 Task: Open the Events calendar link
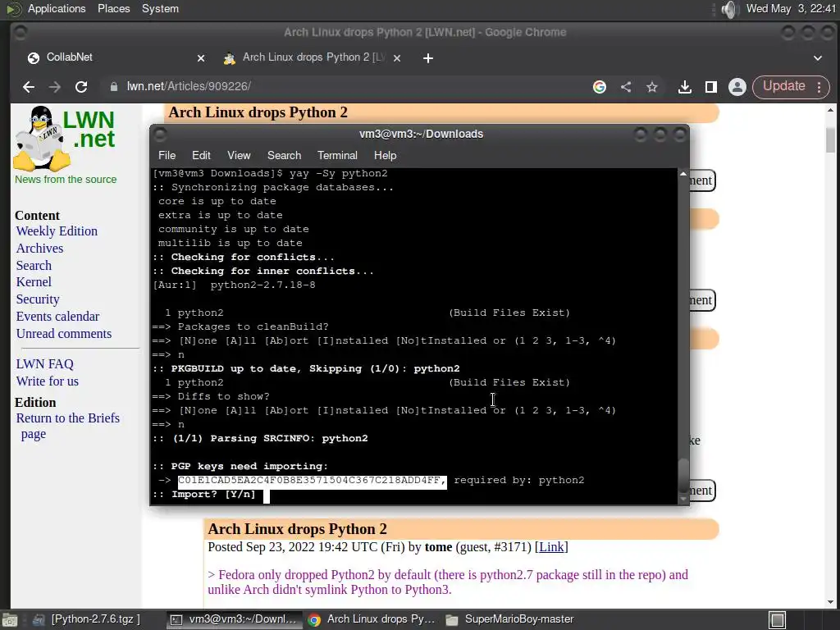click(58, 316)
